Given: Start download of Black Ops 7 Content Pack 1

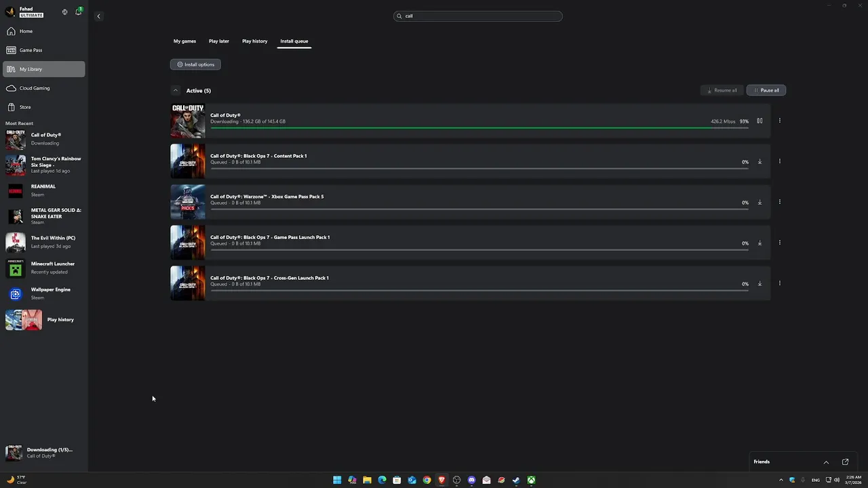Looking at the screenshot, I should click(x=759, y=161).
